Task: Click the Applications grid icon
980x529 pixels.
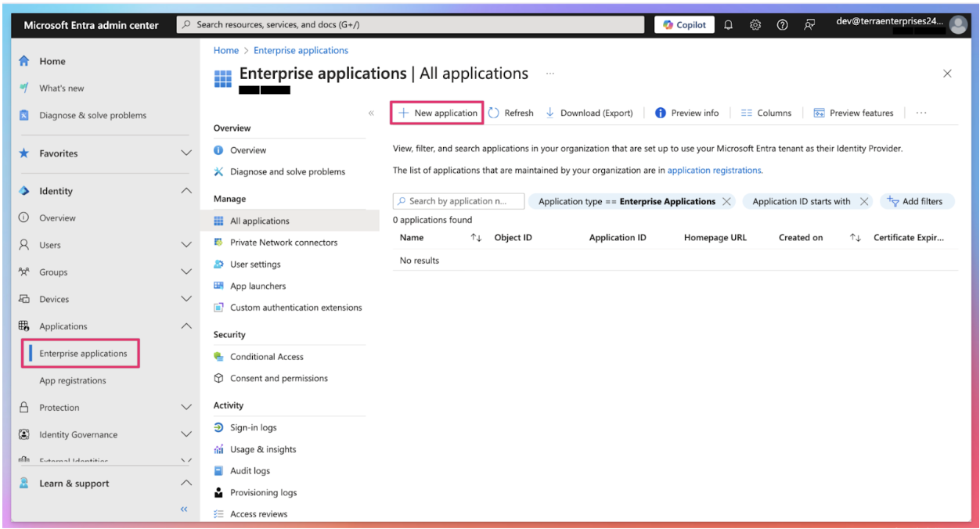Action: click(23, 326)
